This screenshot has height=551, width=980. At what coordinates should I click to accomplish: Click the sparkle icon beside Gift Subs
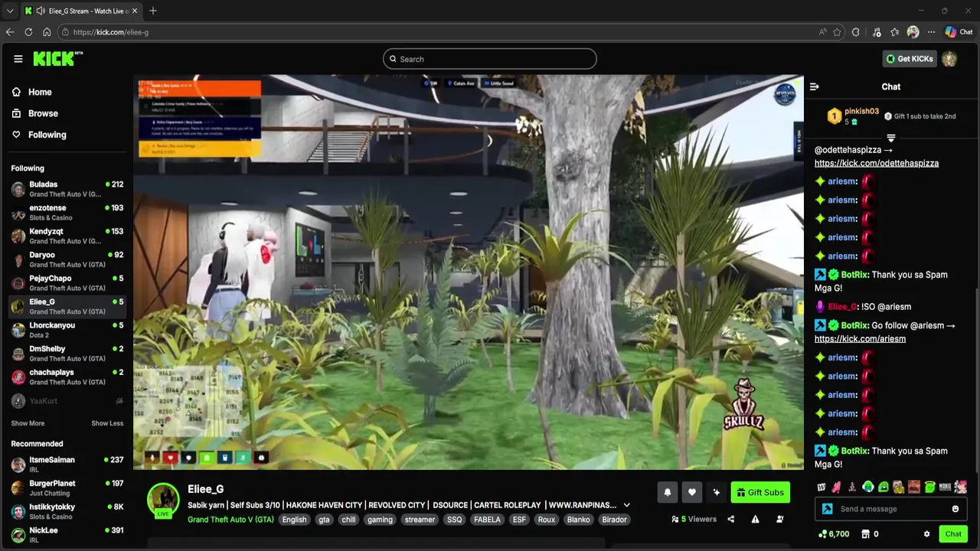[x=717, y=492]
